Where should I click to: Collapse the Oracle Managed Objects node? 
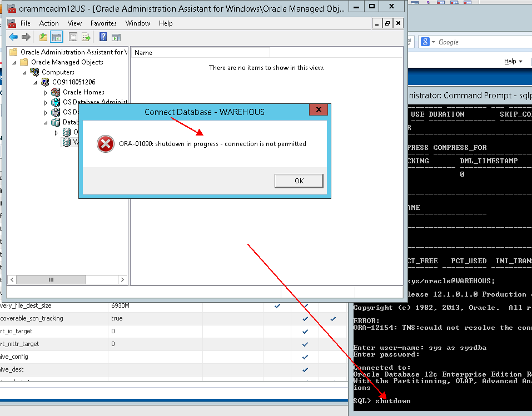[14, 62]
